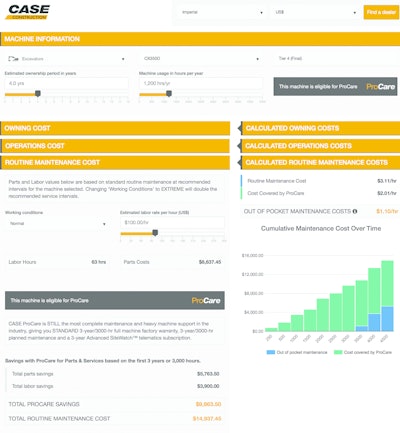The height and width of the screenshot is (433, 400).
Task: Open the CX300D model dropdown
Action: [200, 59]
